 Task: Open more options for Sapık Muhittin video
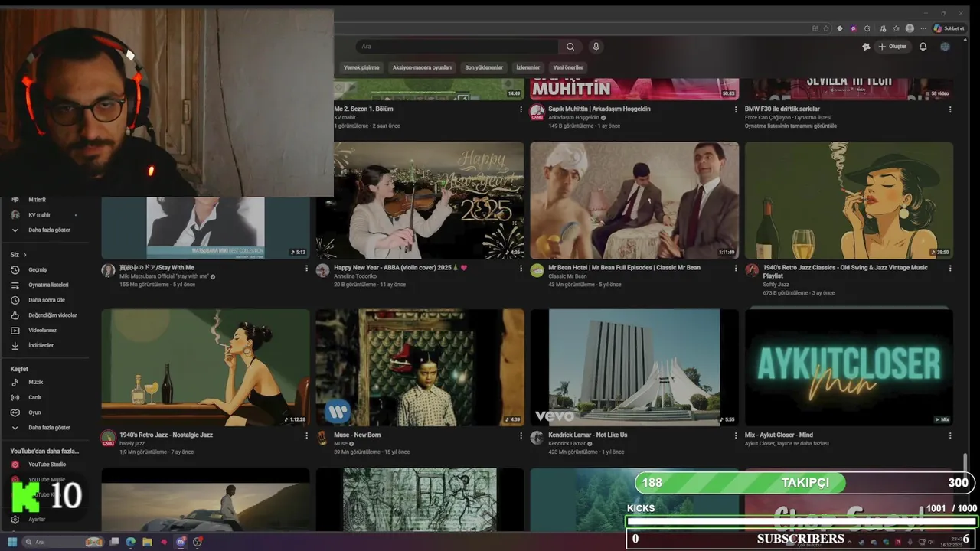point(736,109)
